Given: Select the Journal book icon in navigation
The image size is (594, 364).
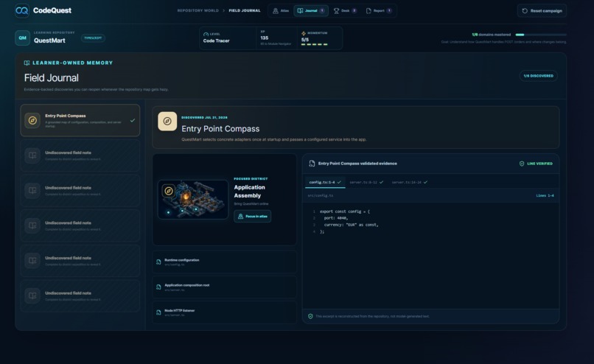Looking at the screenshot, I should point(300,10).
